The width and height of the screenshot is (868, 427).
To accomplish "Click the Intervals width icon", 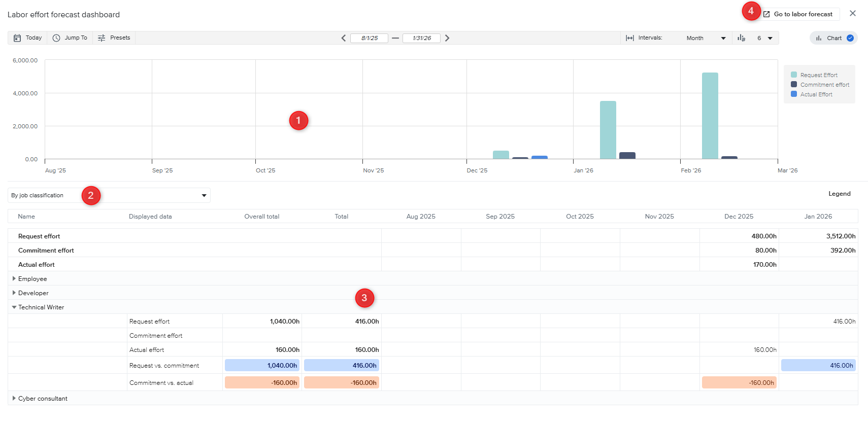I will (630, 38).
